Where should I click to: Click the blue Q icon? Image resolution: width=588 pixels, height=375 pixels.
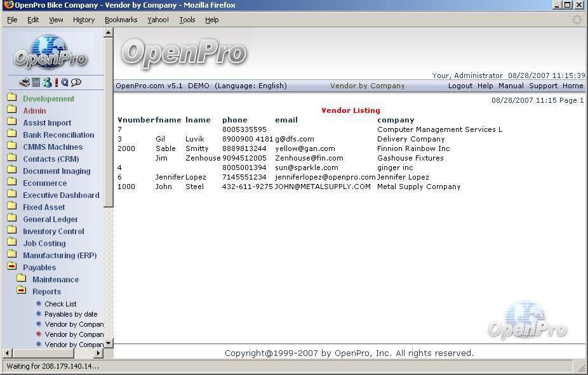click(65, 82)
